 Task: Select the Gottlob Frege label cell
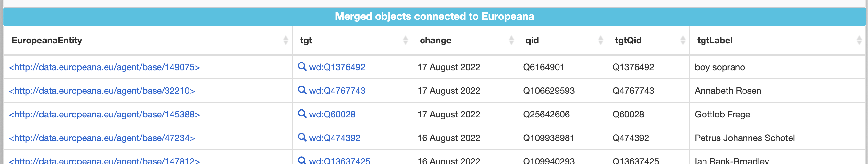tap(722, 114)
